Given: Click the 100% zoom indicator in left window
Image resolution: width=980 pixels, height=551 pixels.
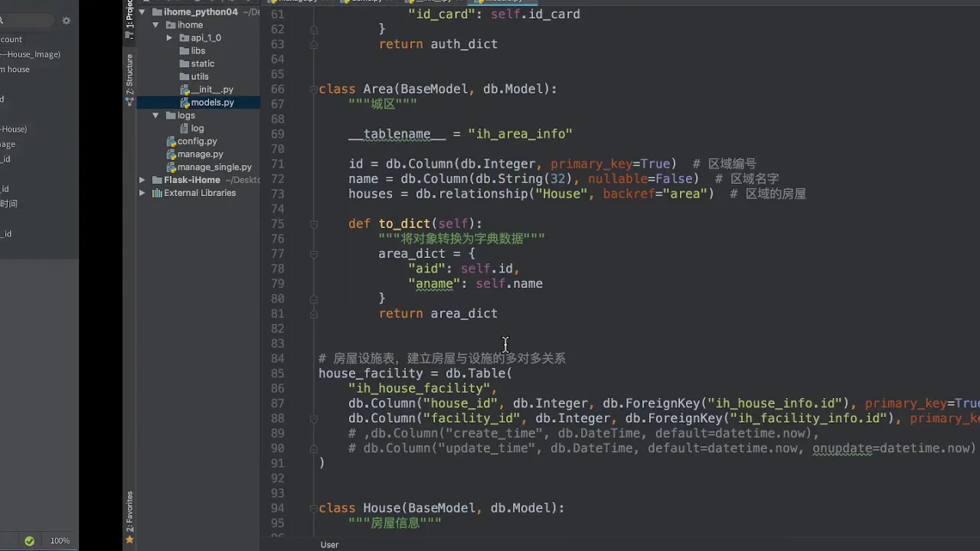Looking at the screenshot, I should tap(60, 540).
